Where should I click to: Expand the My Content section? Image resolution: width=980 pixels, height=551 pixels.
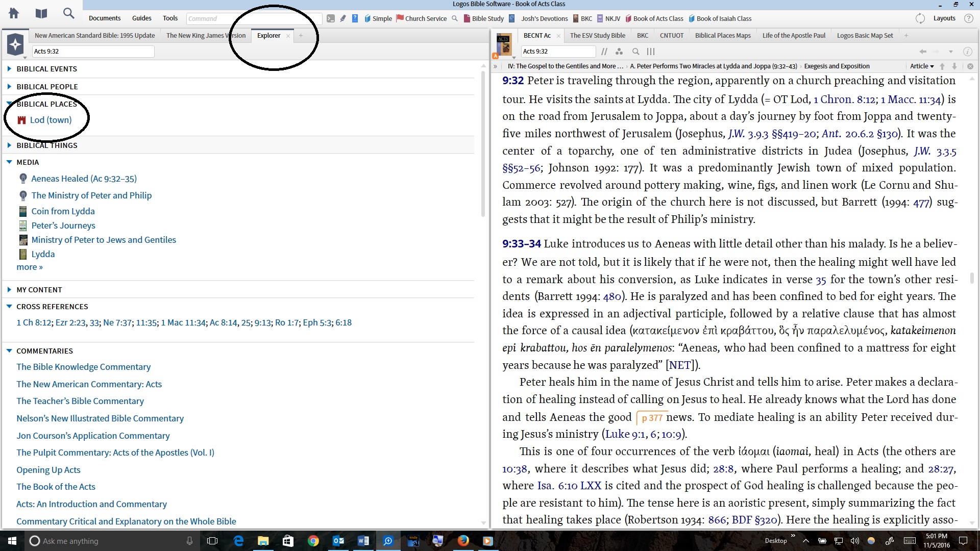pos(9,289)
